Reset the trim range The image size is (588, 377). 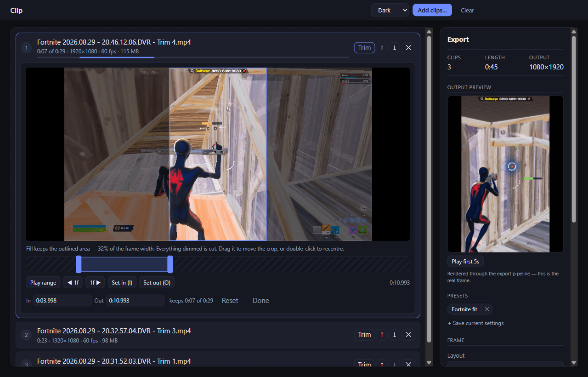pyautogui.click(x=230, y=301)
